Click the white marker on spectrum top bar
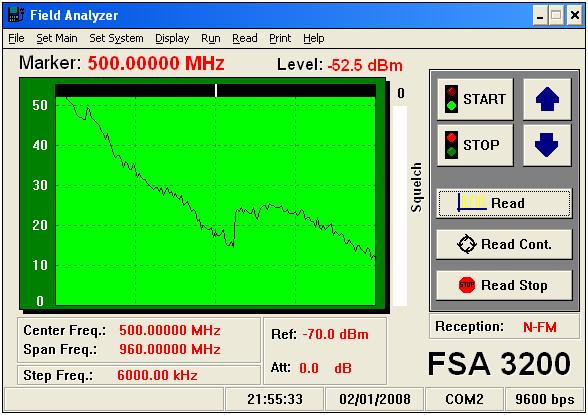The height and width of the screenshot is (415, 588). (216, 90)
